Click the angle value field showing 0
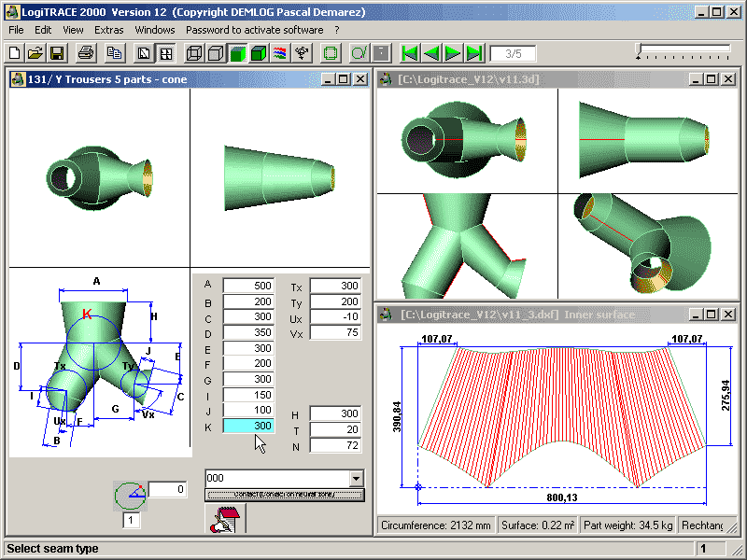The width and height of the screenshot is (747, 560). pyautogui.click(x=167, y=489)
